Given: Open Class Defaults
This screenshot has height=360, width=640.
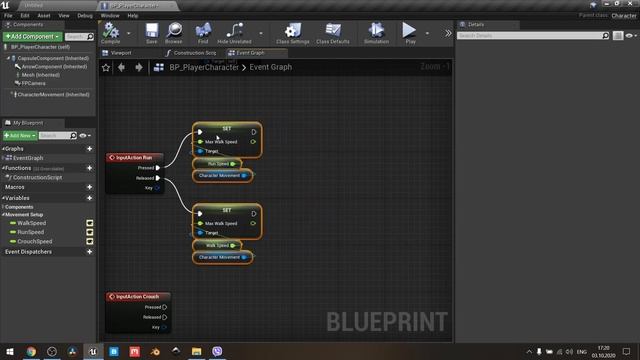Looking at the screenshot, I should 333,33.
